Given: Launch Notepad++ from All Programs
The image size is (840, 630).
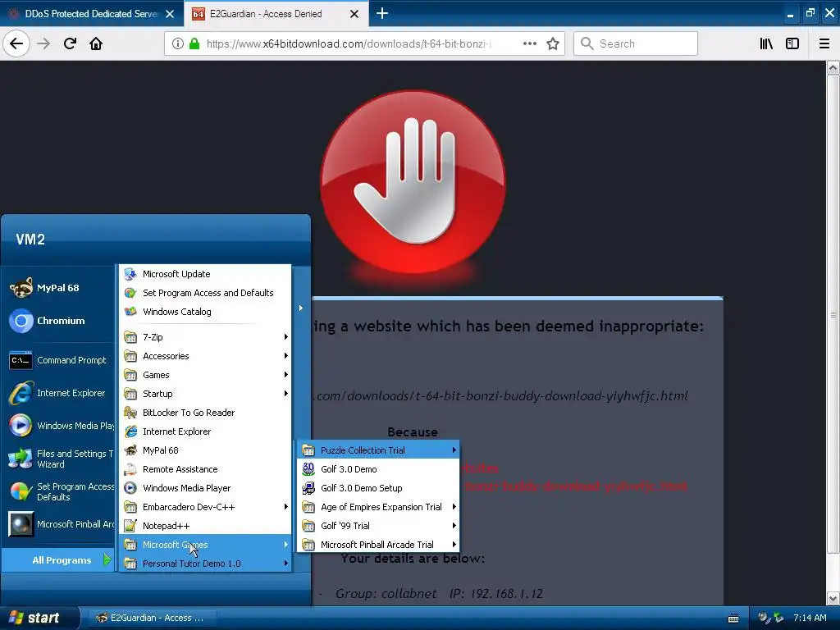Looking at the screenshot, I should pyautogui.click(x=206, y=526).
